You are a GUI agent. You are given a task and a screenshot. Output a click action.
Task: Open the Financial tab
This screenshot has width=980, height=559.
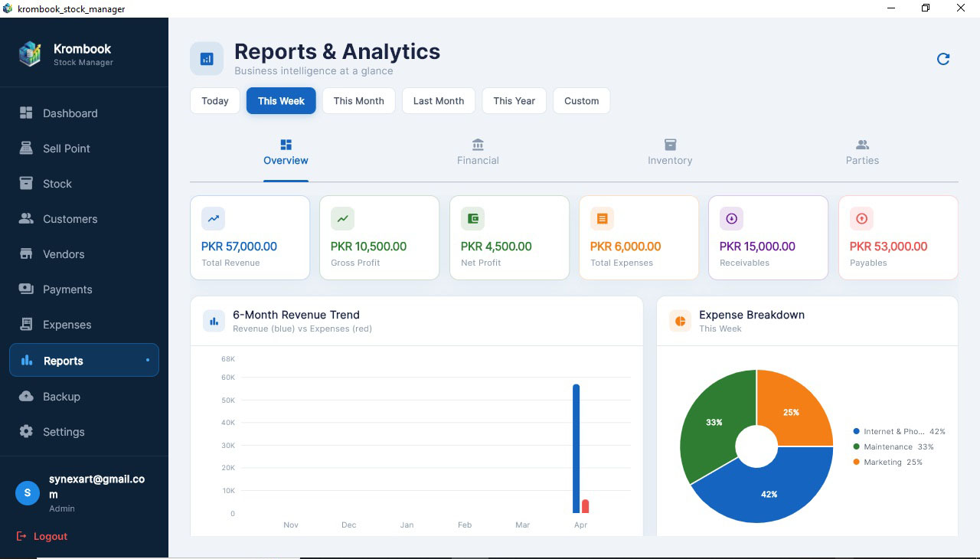click(x=478, y=152)
